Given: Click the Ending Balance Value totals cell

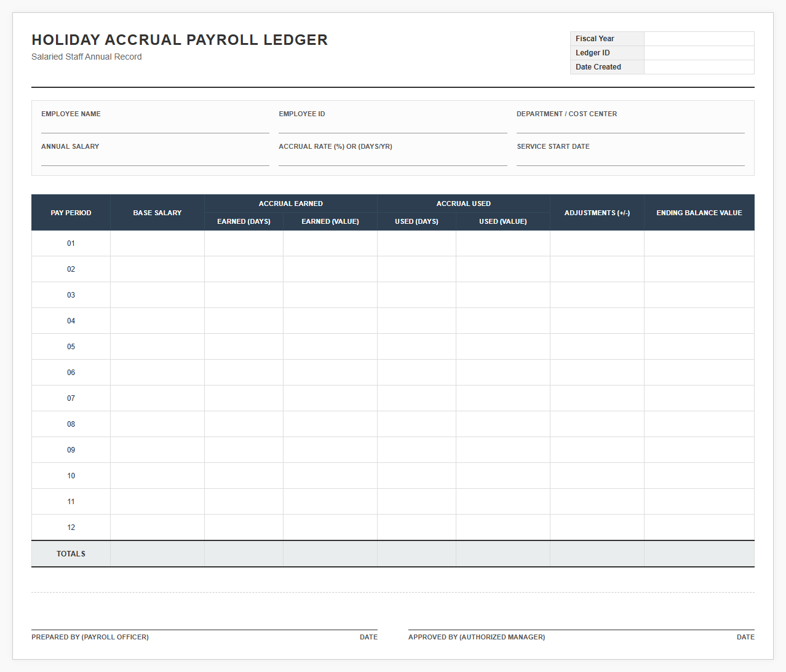Looking at the screenshot, I should (699, 554).
